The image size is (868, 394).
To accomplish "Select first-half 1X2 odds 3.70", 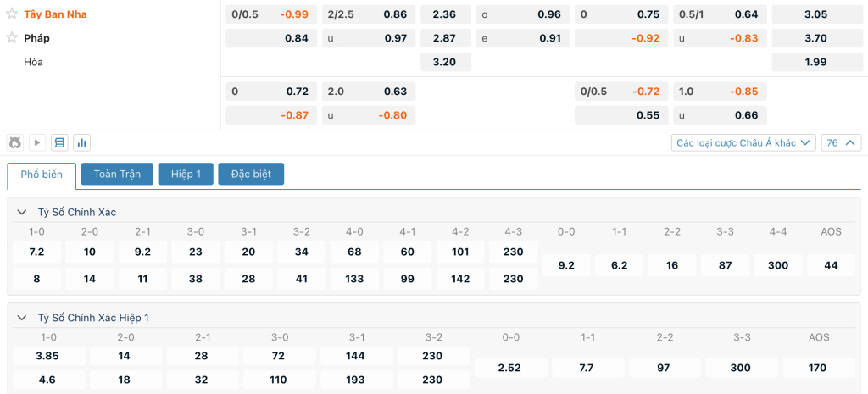I will pyautogui.click(x=816, y=37).
